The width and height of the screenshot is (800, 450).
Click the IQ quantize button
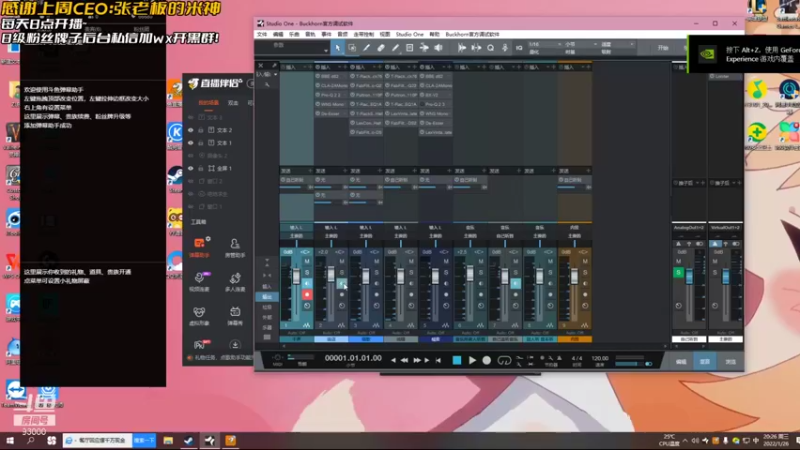coord(519,48)
